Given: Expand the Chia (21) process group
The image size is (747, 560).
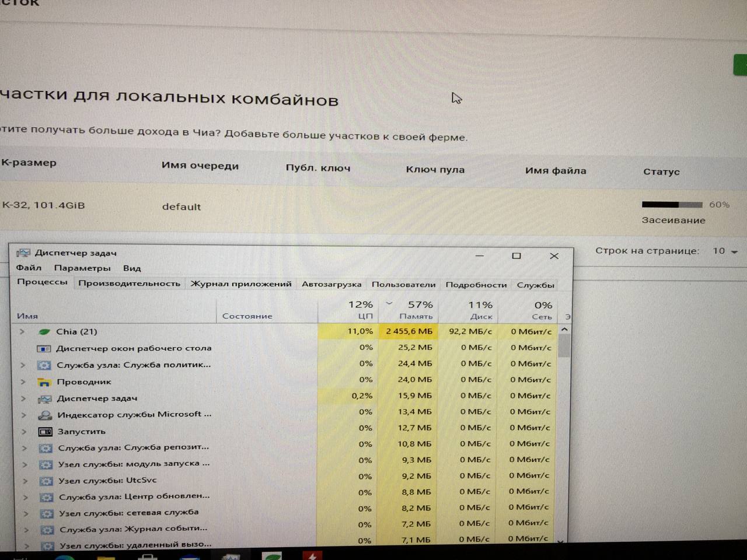Looking at the screenshot, I should 22,331.
